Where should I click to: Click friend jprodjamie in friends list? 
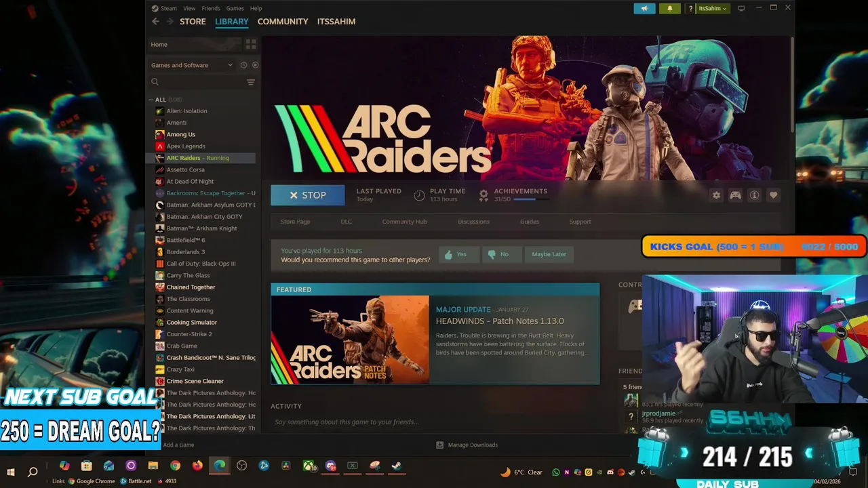[658, 413]
